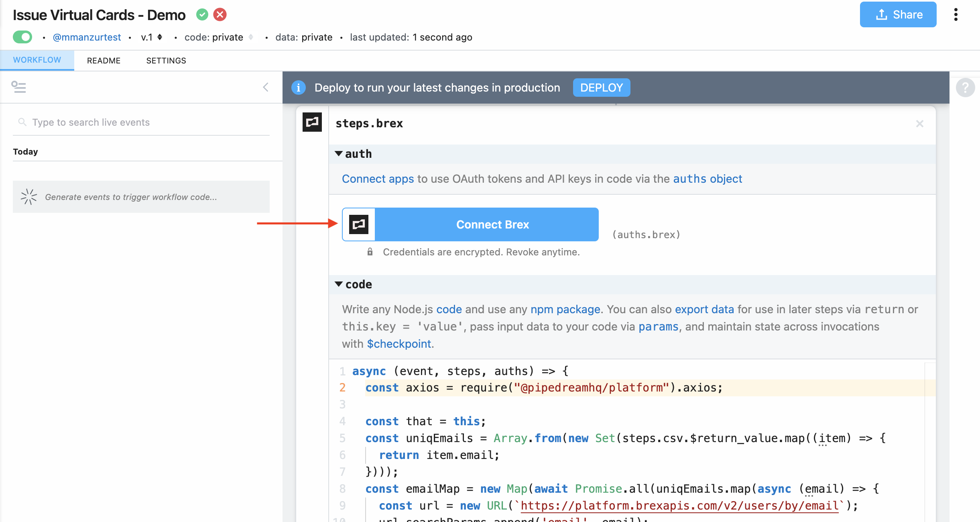Switch to the README tab
The height and width of the screenshot is (522, 980).
click(x=104, y=61)
